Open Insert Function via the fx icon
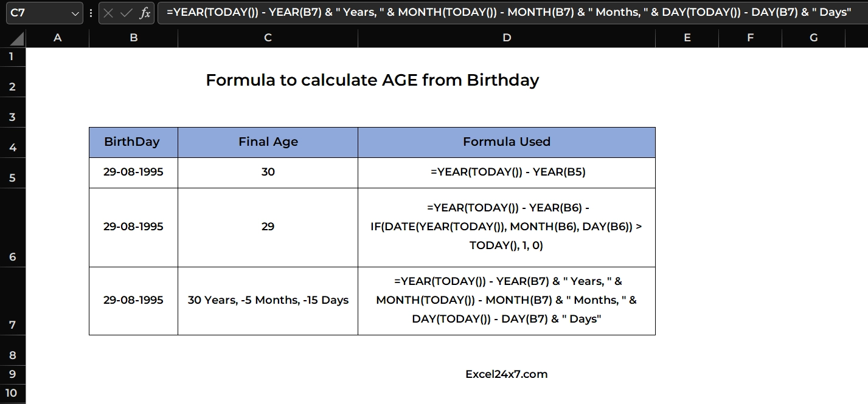 click(145, 13)
